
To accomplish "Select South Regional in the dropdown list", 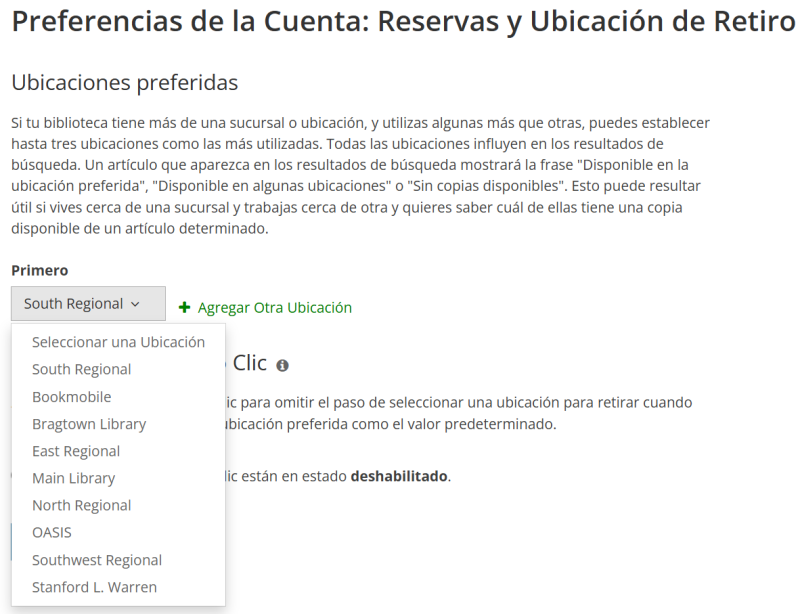I will [82, 369].
